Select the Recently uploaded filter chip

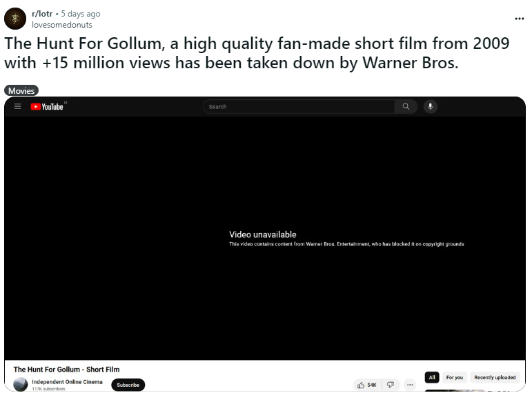495,377
